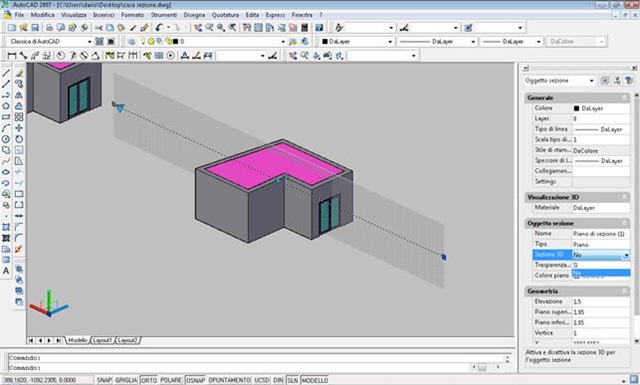The image size is (640, 385).
Task: Click the Save drawing icon
Action: 35,28
